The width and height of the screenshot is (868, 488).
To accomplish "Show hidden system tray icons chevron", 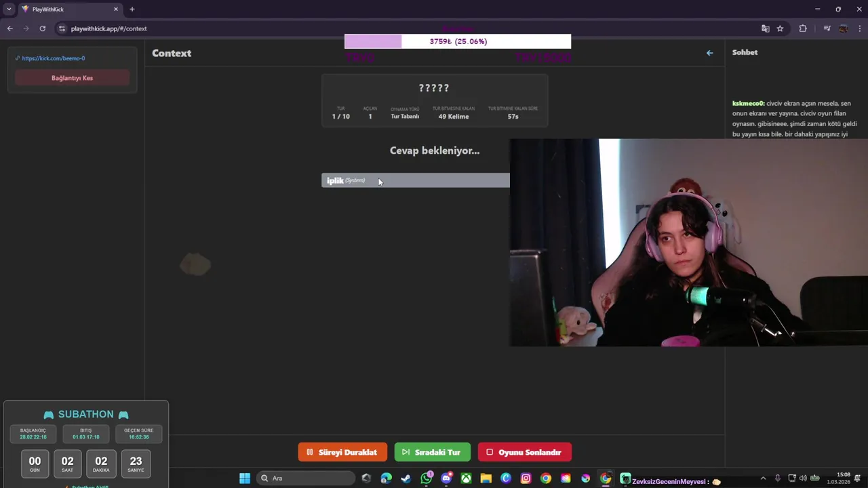I will tap(763, 479).
